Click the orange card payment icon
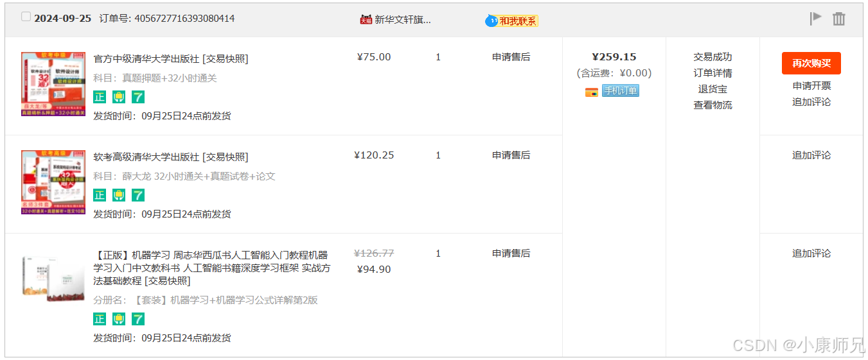 pyautogui.click(x=592, y=92)
